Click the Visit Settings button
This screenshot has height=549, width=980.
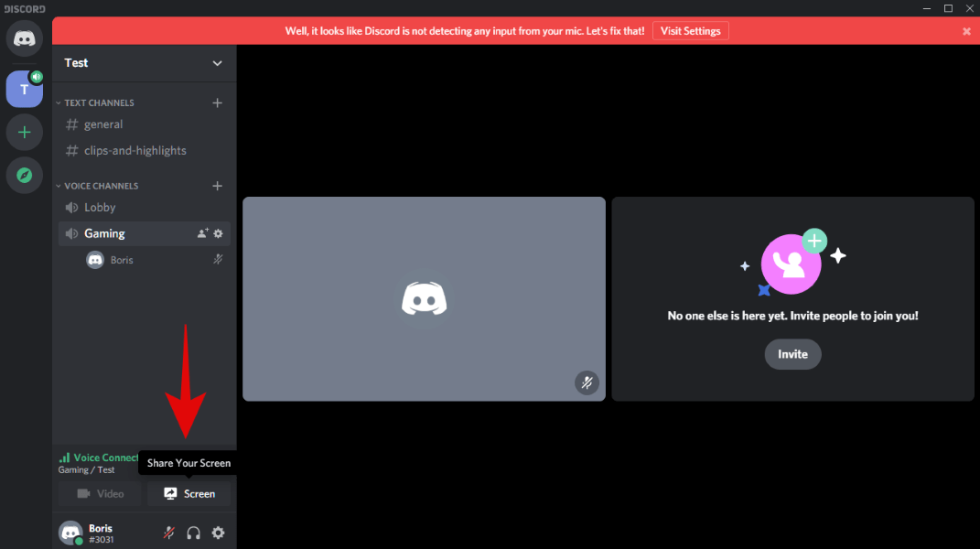tap(691, 31)
